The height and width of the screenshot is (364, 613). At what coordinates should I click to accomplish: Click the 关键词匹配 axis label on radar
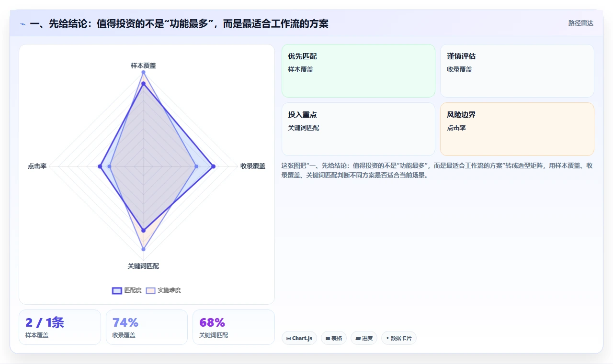tap(143, 266)
